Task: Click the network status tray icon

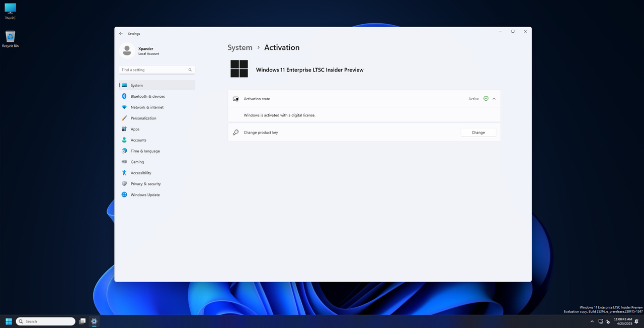Action: (601, 321)
